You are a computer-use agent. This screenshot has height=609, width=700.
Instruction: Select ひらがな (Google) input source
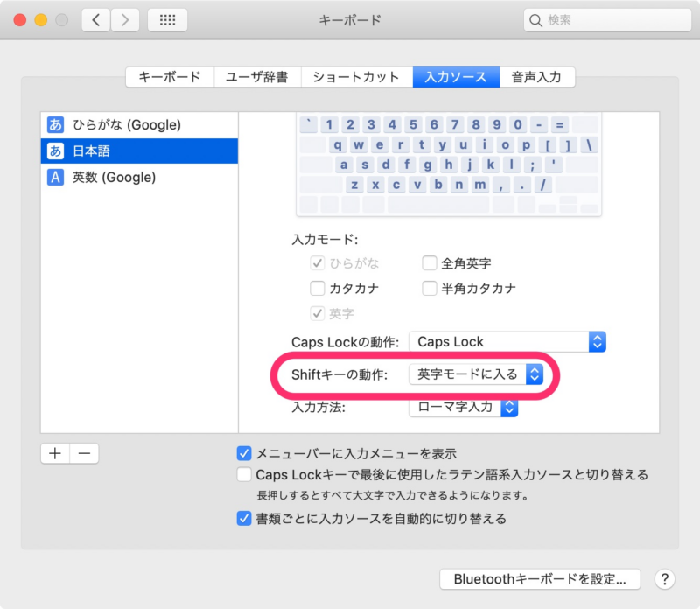click(x=139, y=124)
